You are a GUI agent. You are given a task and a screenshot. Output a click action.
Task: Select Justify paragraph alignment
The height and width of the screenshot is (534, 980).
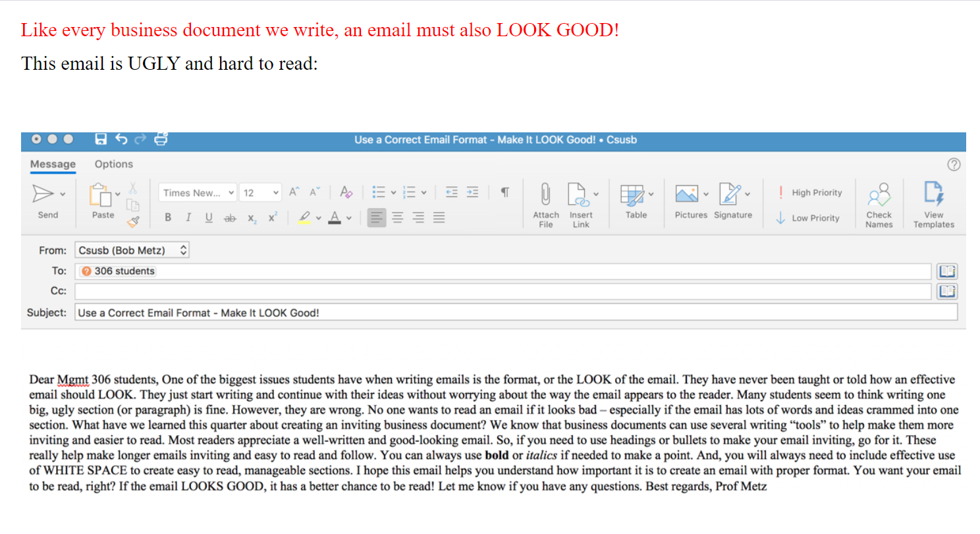pos(439,217)
